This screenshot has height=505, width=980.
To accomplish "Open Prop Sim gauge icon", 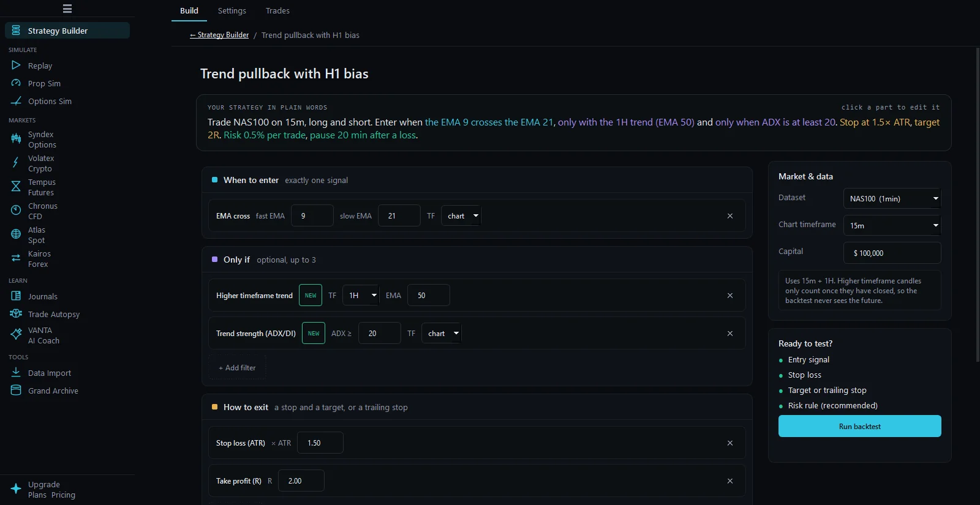I will pos(16,83).
